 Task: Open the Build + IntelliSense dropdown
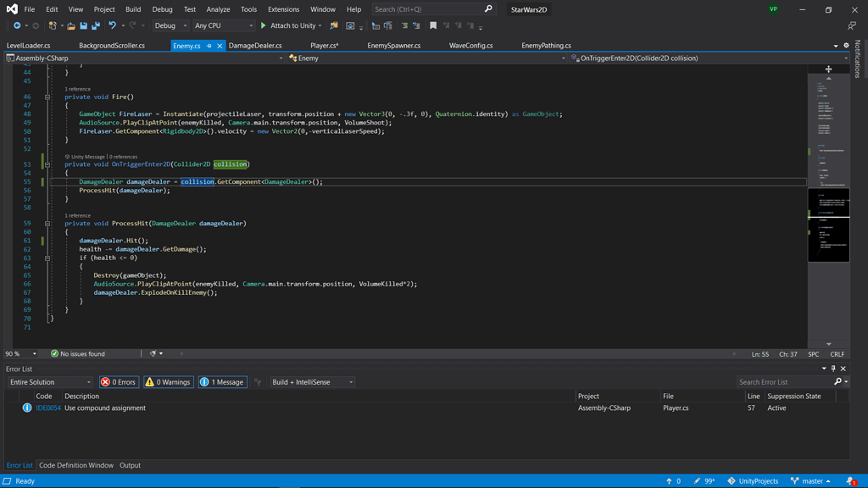click(312, 382)
